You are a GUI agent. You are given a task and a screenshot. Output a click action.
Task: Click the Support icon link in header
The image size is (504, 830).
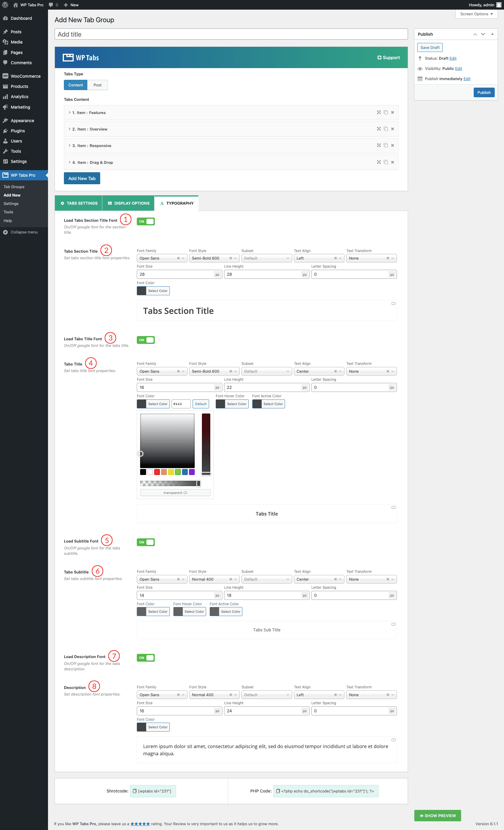click(x=388, y=58)
